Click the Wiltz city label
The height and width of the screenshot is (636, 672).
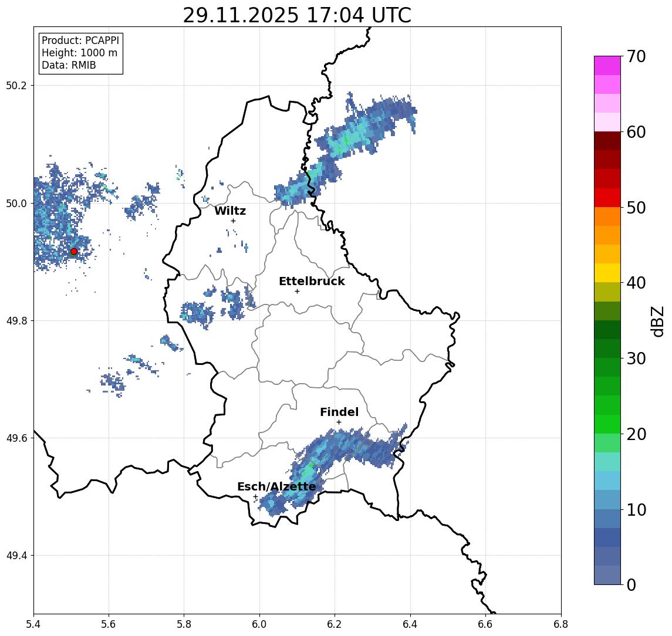tap(230, 211)
